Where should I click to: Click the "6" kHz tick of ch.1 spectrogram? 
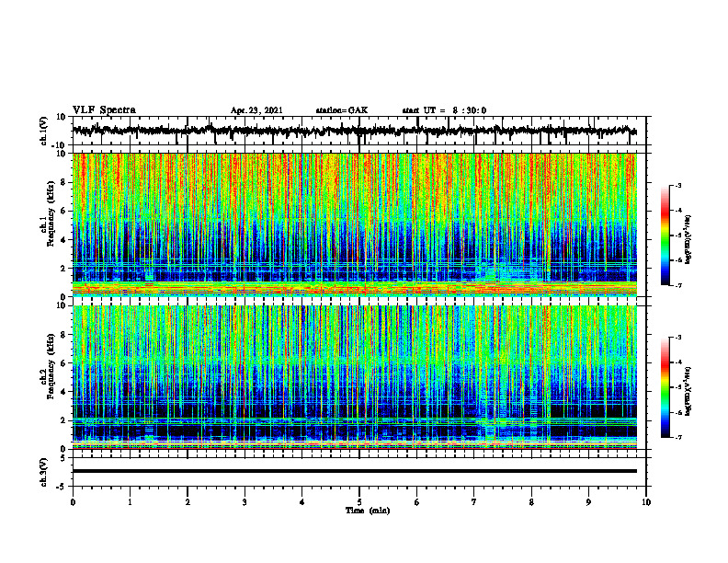(x=64, y=212)
